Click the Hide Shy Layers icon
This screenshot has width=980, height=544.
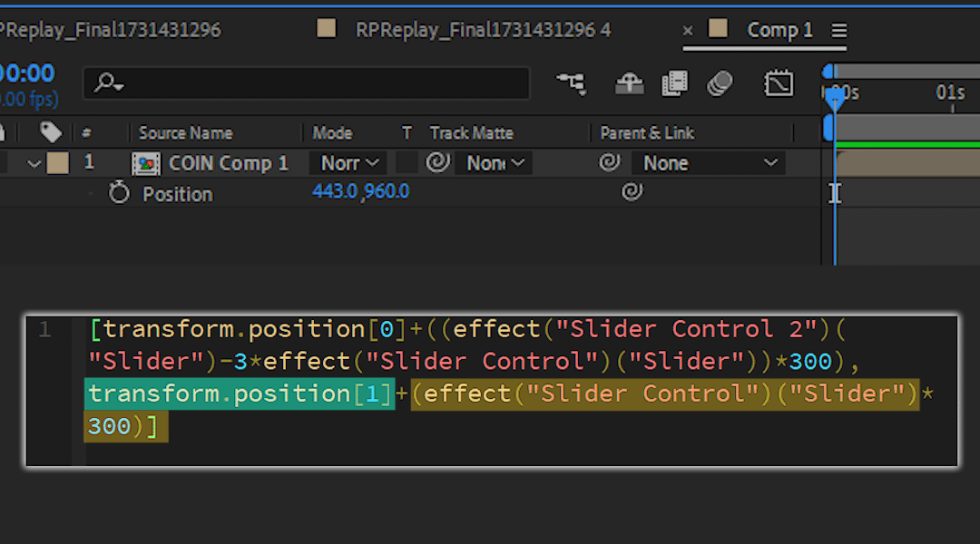[x=629, y=83]
